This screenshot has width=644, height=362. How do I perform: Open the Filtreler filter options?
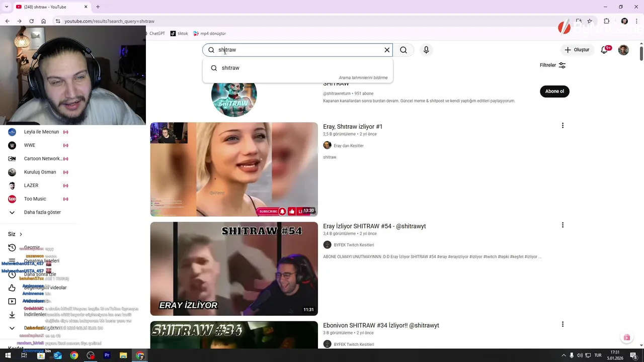(x=553, y=65)
